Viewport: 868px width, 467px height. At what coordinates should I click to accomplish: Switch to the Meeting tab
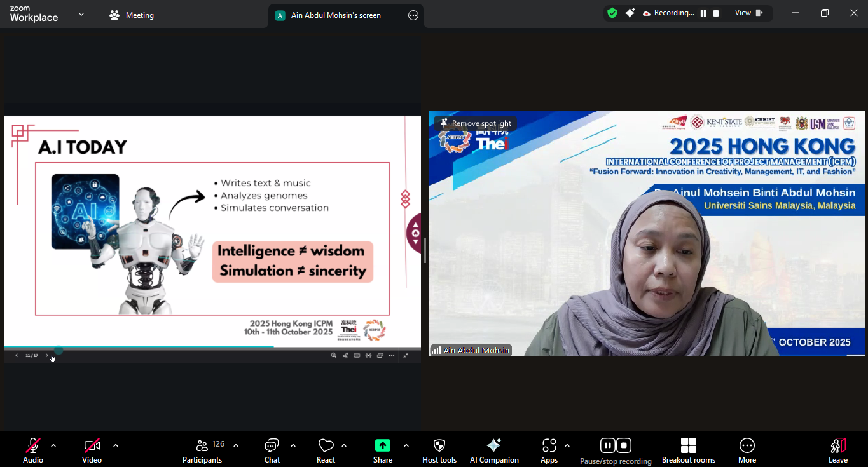(x=132, y=15)
